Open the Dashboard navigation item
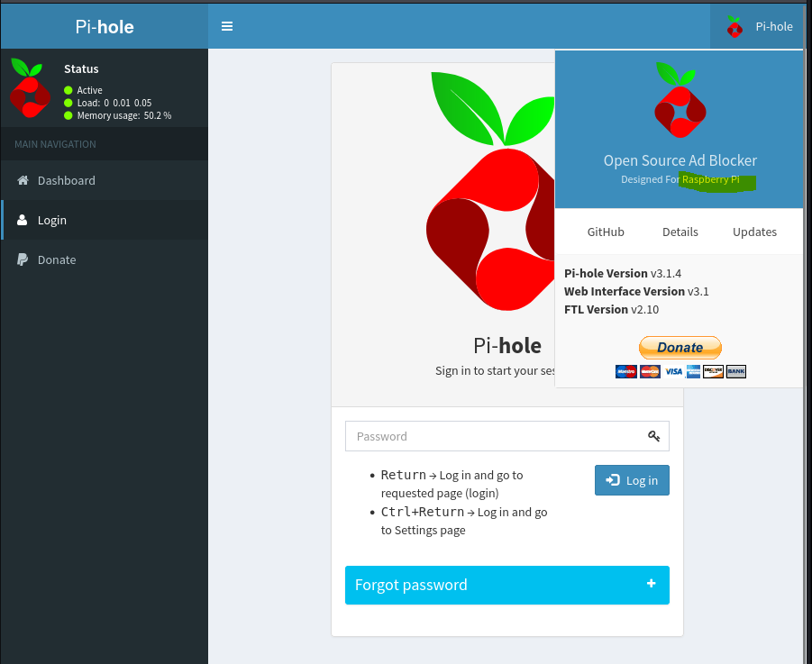This screenshot has width=812, height=664. [x=104, y=180]
